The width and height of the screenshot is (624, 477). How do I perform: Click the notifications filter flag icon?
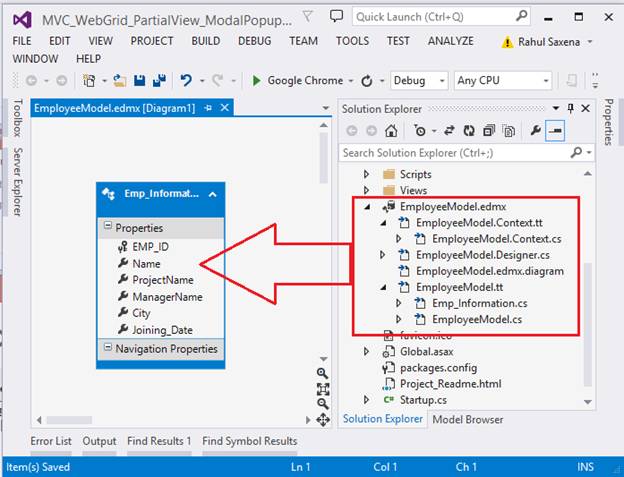point(307,17)
